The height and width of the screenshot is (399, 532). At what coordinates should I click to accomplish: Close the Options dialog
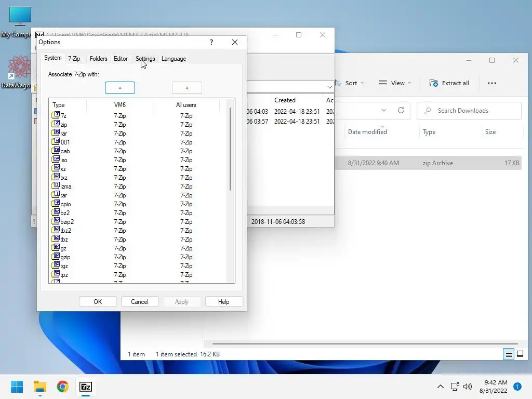[x=235, y=42]
